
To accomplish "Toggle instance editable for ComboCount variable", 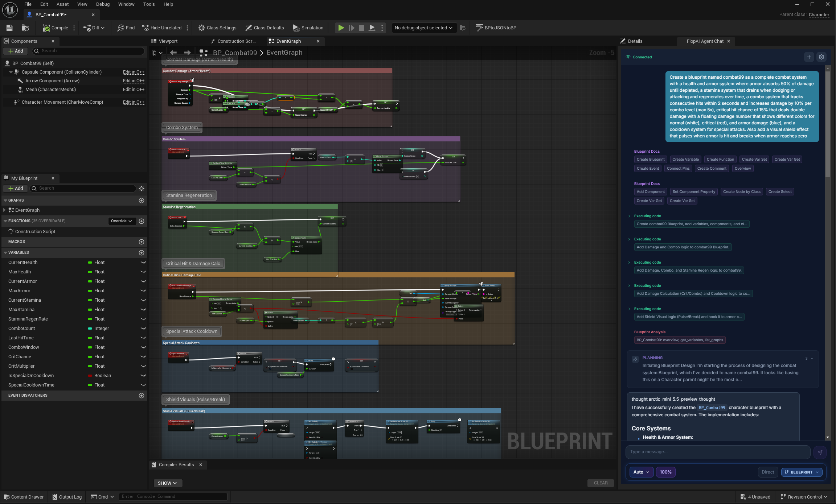I will tap(143, 328).
